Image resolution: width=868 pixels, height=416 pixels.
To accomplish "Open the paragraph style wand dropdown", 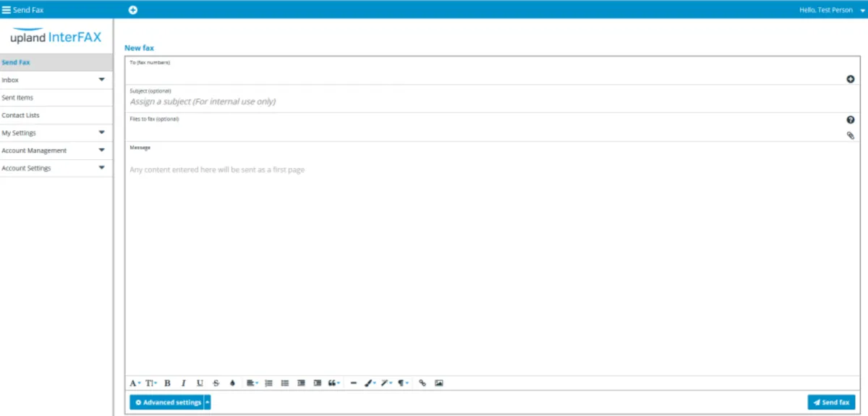I will (x=387, y=383).
